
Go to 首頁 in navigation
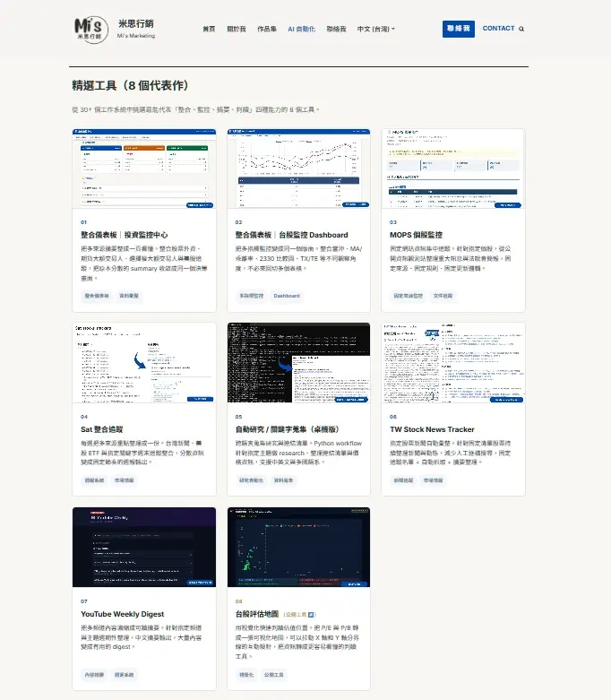click(209, 29)
